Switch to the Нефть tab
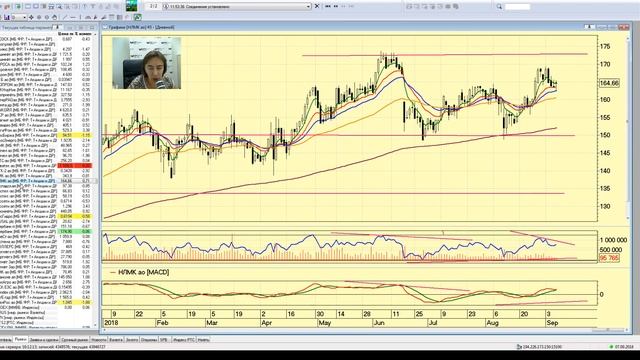This screenshot has height=360, width=640. (203, 340)
